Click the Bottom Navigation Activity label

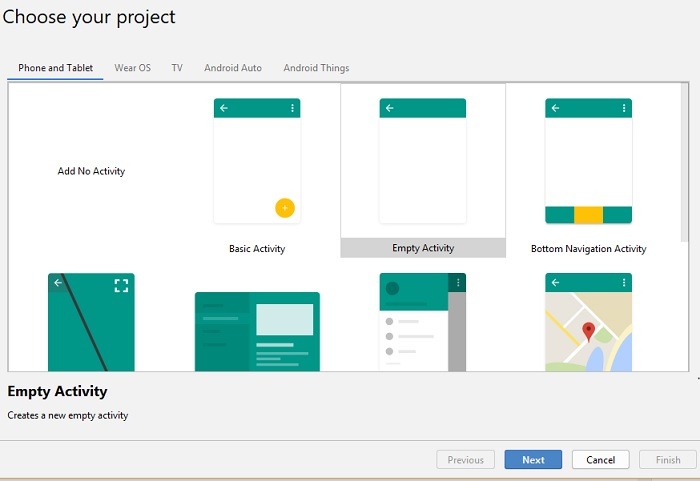[x=588, y=249]
